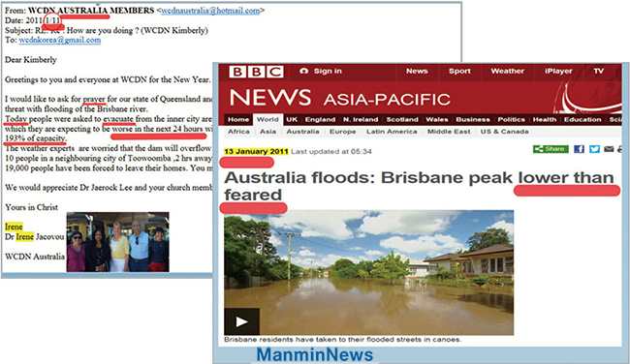Select the Sport link in the BBC header

(x=459, y=71)
